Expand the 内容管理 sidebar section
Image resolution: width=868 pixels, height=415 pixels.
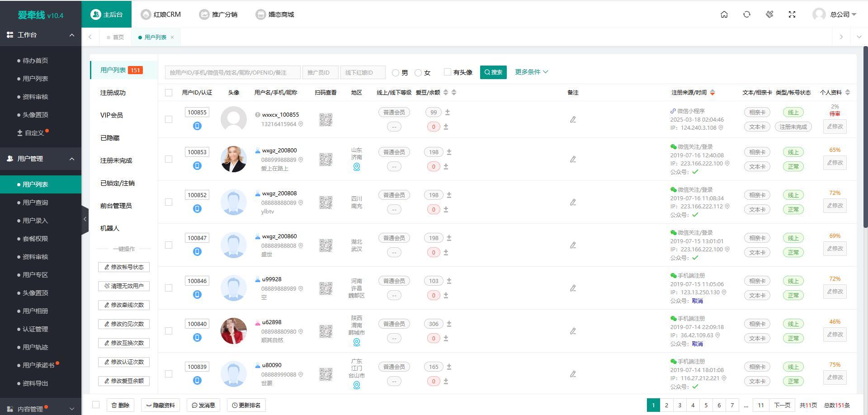pyautogui.click(x=41, y=409)
